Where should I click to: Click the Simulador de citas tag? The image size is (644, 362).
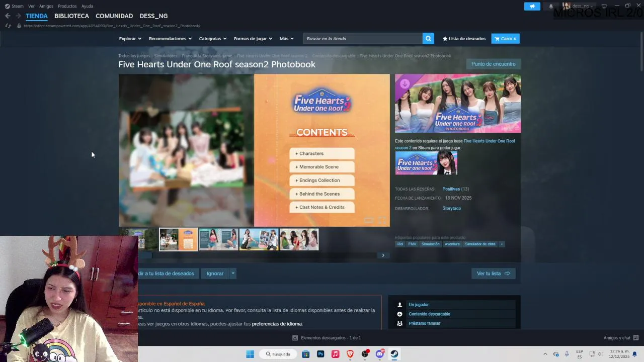click(x=480, y=244)
